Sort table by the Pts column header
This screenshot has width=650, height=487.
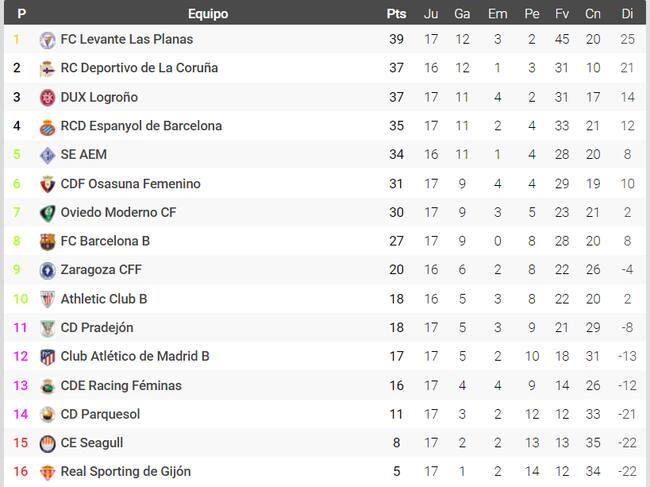pyautogui.click(x=397, y=14)
